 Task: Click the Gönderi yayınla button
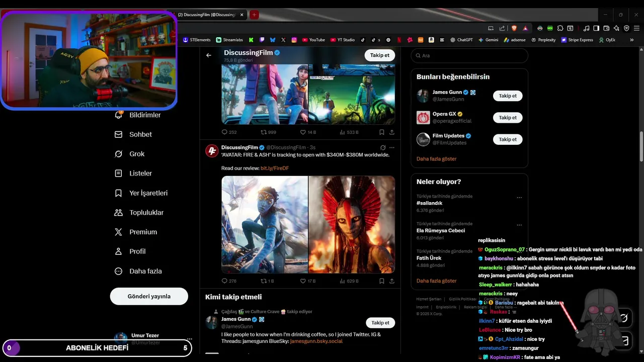click(x=149, y=296)
